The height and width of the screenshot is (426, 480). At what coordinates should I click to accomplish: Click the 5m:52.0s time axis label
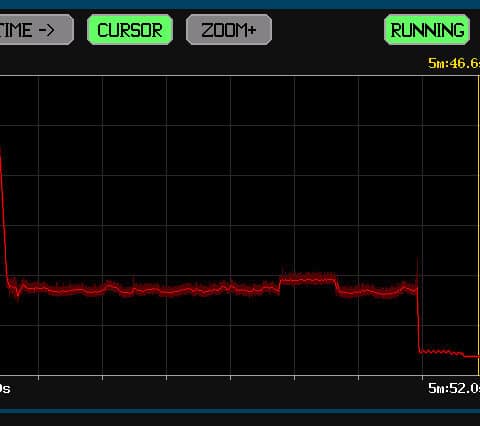454,388
